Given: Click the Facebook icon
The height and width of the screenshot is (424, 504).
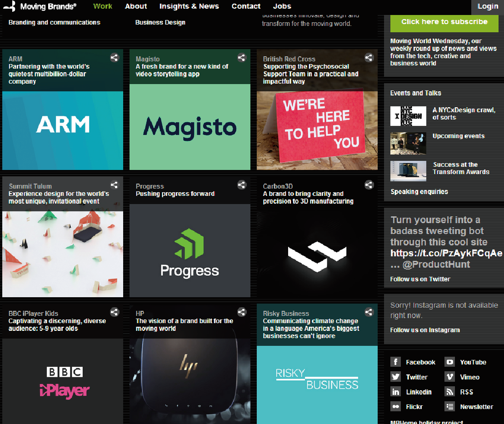Looking at the screenshot, I should tap(396, 362).
